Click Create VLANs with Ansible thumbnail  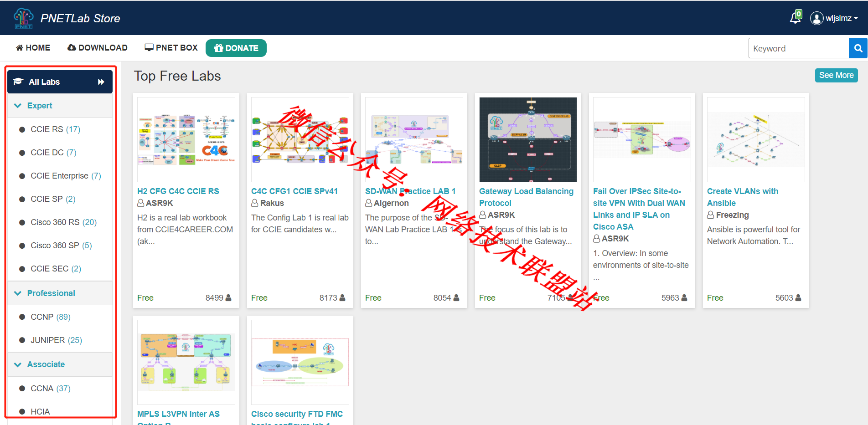[756, 139]
